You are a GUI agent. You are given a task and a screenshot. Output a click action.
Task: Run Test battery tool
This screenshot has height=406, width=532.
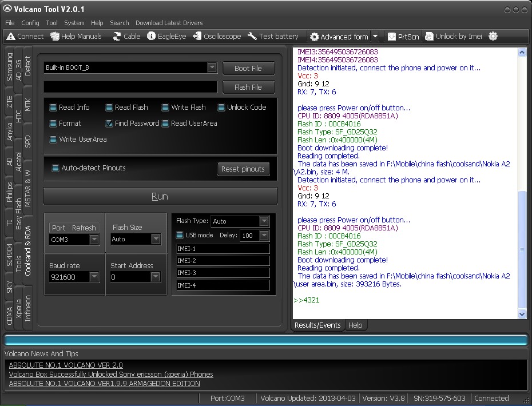[x=273, y=36]
